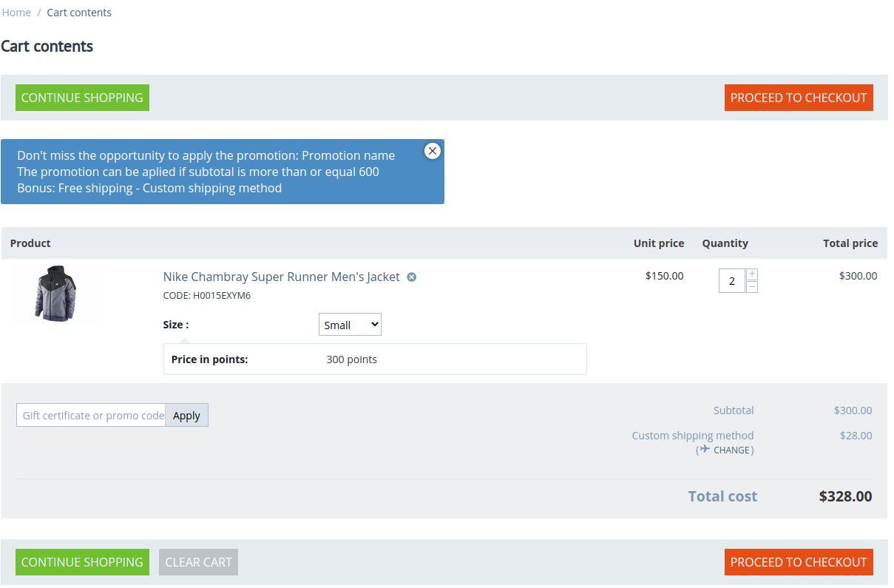Click the Price in points label
Viewport: 894px width, 588px height.
point(209,359)
